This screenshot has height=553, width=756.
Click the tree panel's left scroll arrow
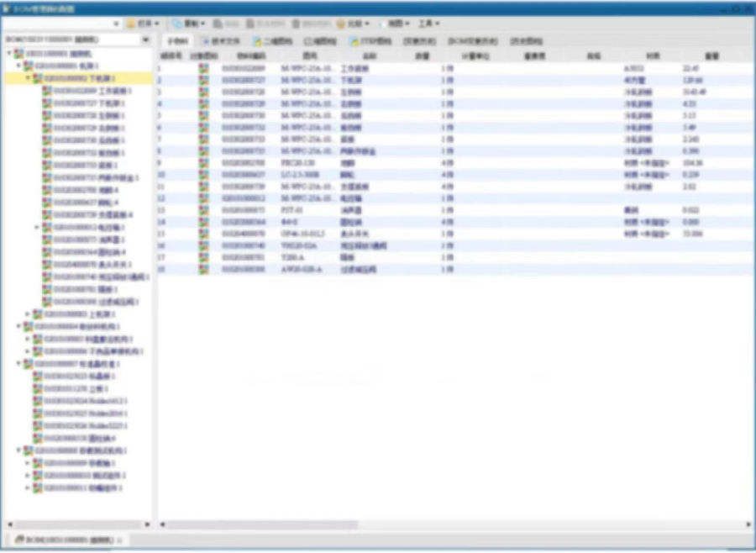point(10,524)
